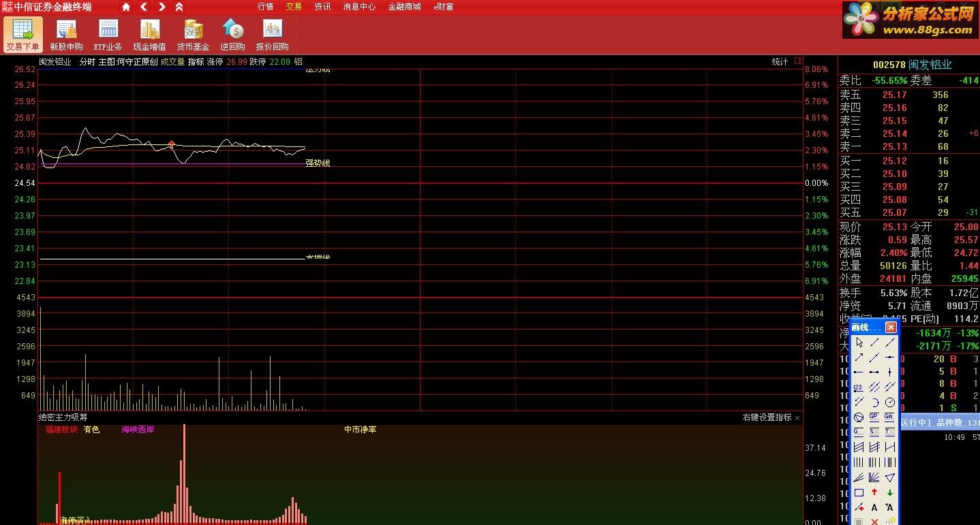This screenshot has width=980, height=525.
Task: Select the T lines drawing tool
Action: pos(889,432)
